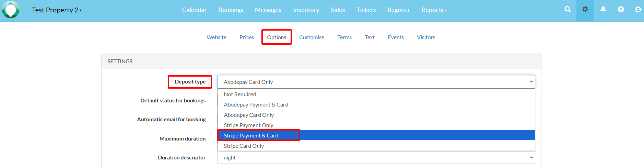Click the logout icon
644x168 pixels.
pyautogui.click(x=639, y=10)
